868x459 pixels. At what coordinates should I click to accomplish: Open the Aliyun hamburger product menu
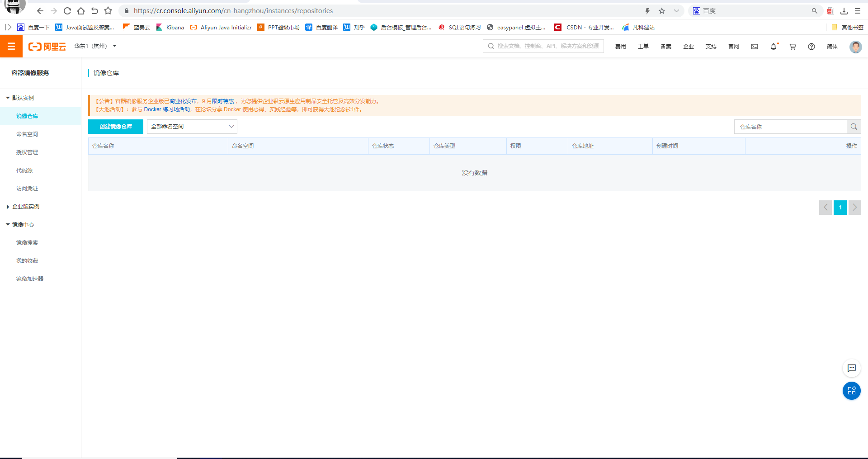point(11,46)
